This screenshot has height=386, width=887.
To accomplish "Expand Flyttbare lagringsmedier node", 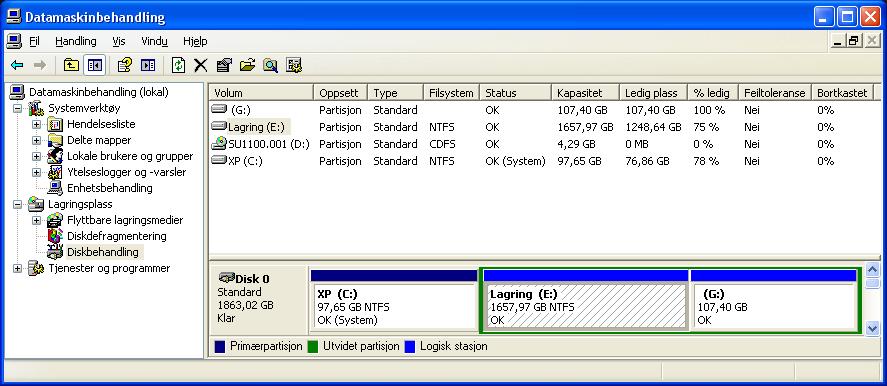I will click(x=37, y=220).
